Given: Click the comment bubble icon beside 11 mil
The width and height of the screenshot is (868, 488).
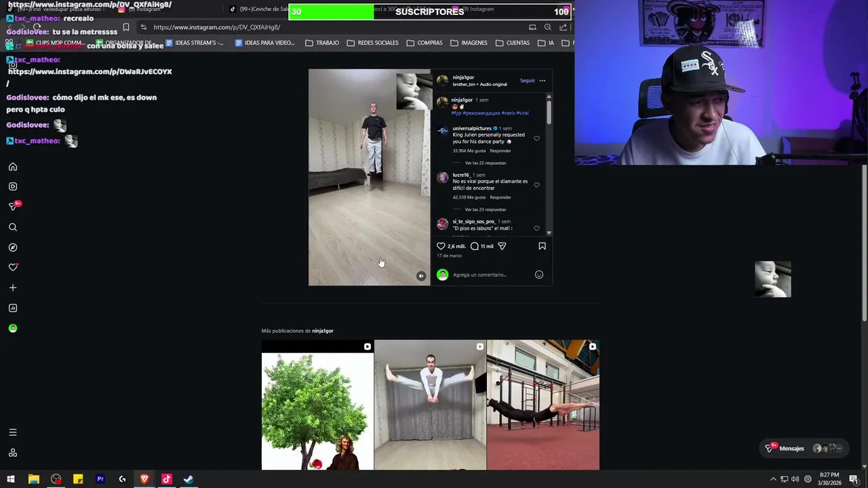Looking at the screenshot, I should click(x=475, y=246).
